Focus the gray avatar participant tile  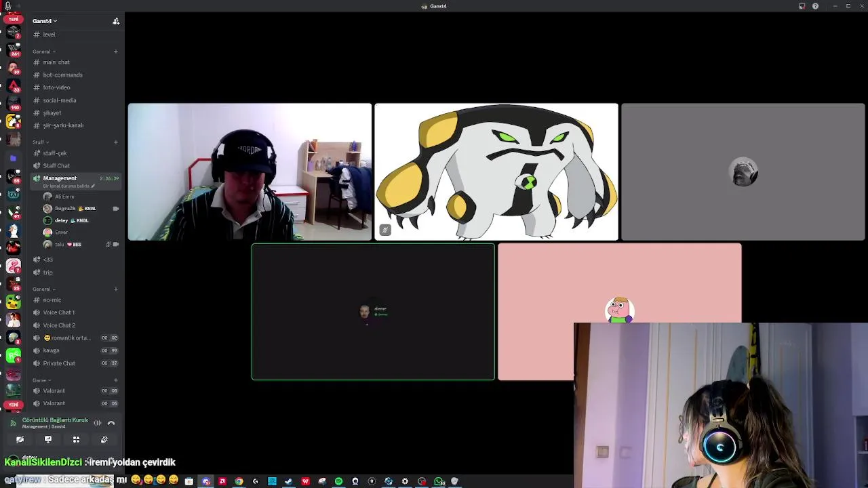pyautogui.click(x=743, y=172)
